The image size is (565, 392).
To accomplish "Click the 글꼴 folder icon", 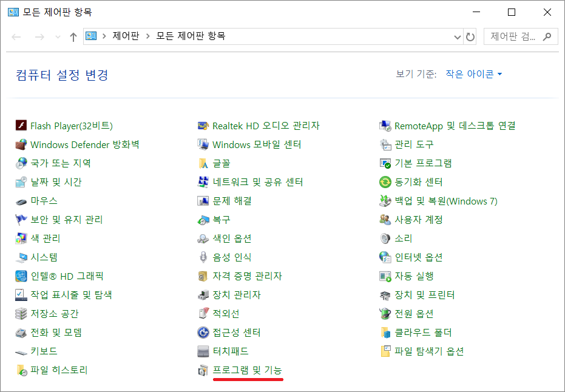I will pos(203,163).
